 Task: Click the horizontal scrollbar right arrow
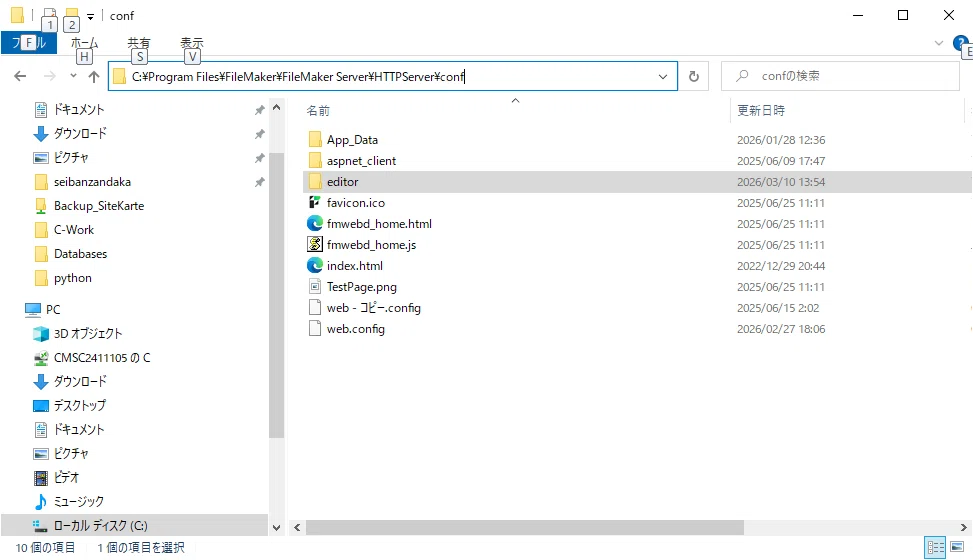(x=963, y=528)
